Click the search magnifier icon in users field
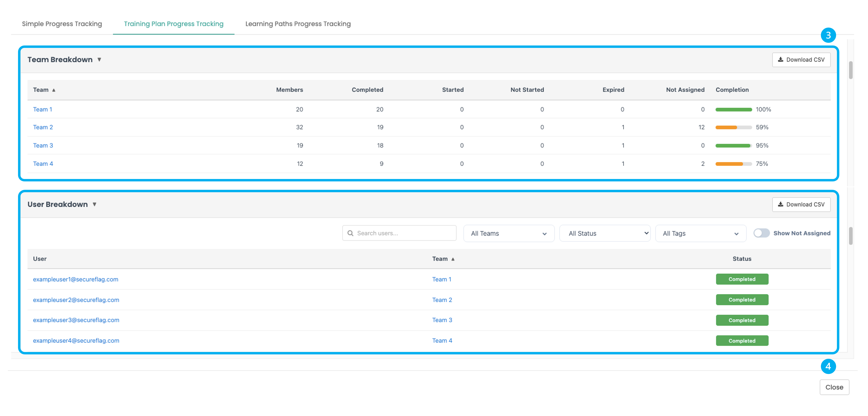The height and width of the screenshot is (416, 868). click(x=350, y=233)
